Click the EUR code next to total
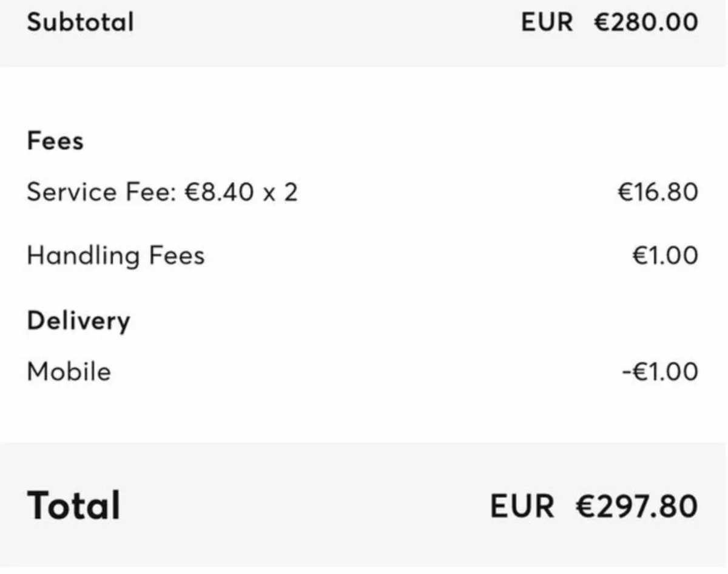This screenshot has width=728, height=574. coord(522,506)
